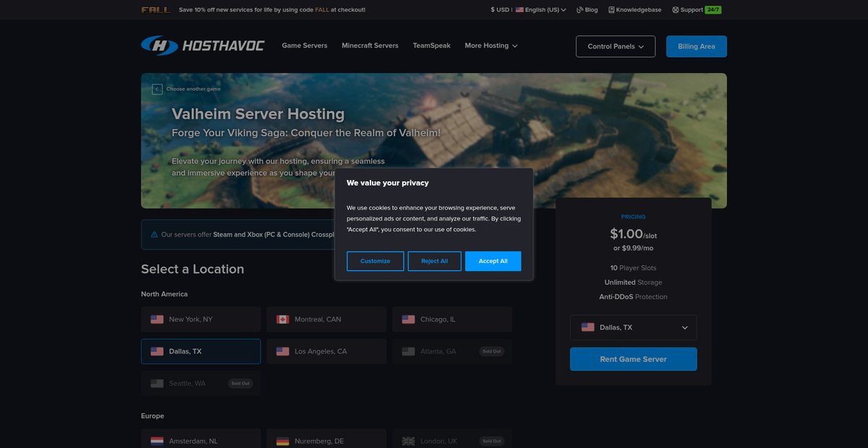Click the warning icon in the crossplay notice
The height and width of the screenshot is (448, 868).
[154, 234]
